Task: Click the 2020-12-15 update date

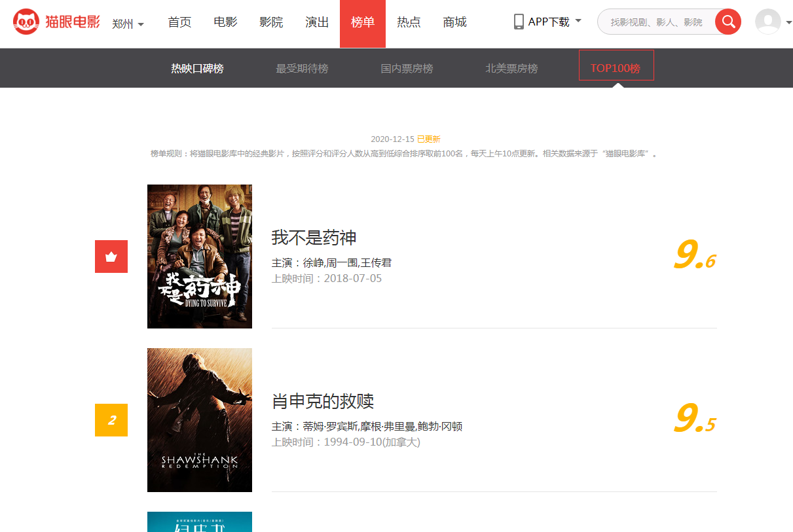Action: [x=392, y=139]
